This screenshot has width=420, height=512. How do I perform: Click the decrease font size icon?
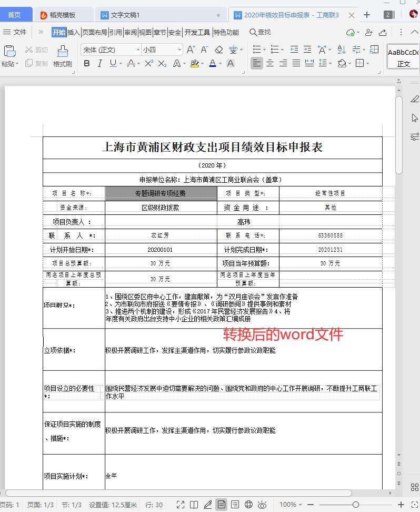click(205, 50)
